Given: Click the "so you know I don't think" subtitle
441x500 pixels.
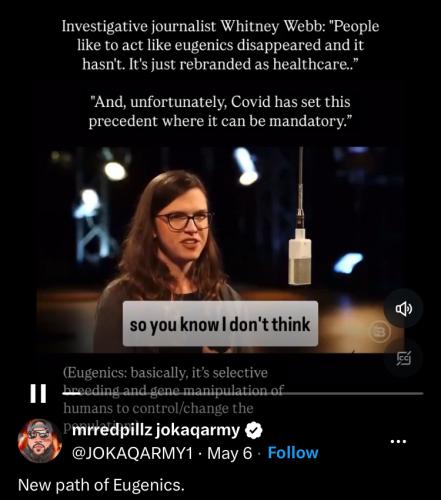Looking at the screenshot, I should point(220,324).
